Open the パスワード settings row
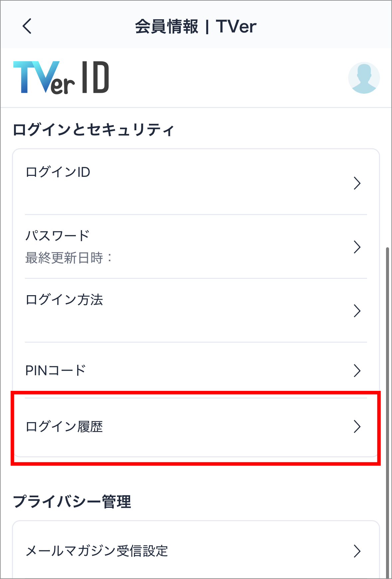Viewport: 392px width, 579px height. [x=196, y=247]
